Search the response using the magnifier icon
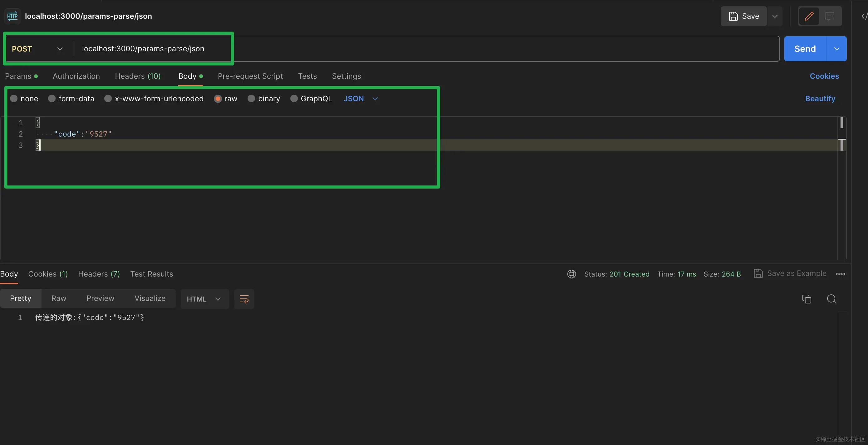 coord(831,299)
